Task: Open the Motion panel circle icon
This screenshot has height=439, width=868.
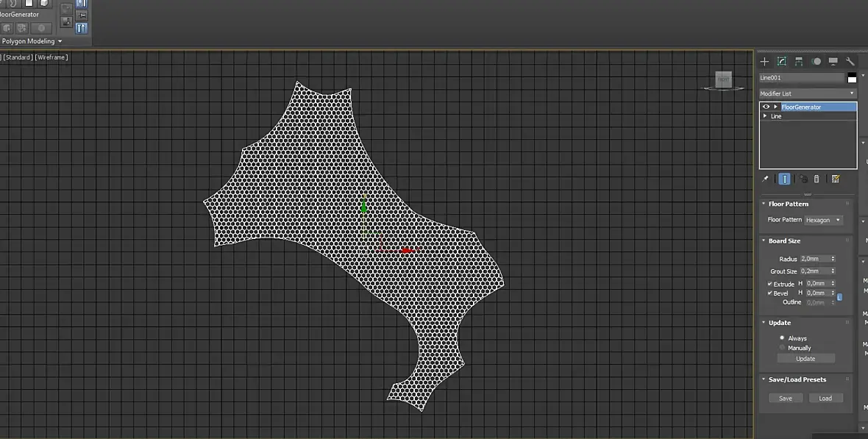Action: click(816, 62)
